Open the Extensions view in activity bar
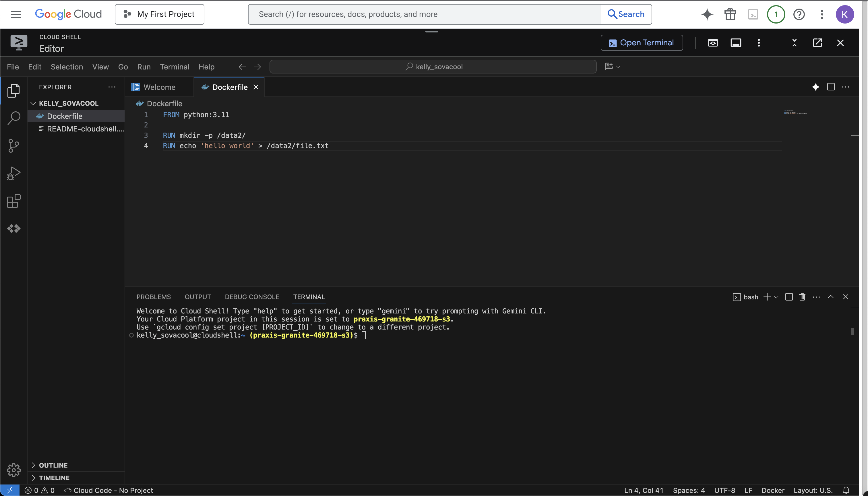Screen dimensions: 868x496 coord(13,201)
